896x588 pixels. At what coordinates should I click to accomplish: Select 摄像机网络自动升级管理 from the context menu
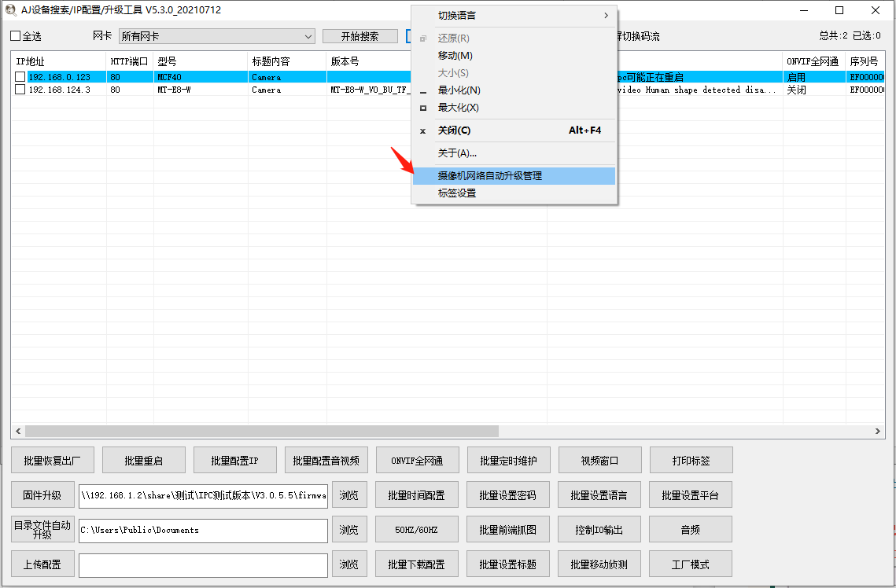(514, 175)
